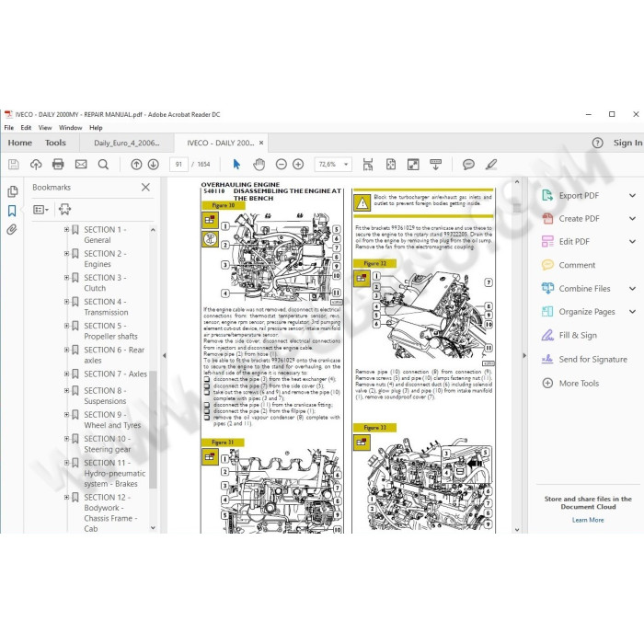Go to next page arrow icon
This screenshot has width=644, height=644.
[x=154, y=165]
